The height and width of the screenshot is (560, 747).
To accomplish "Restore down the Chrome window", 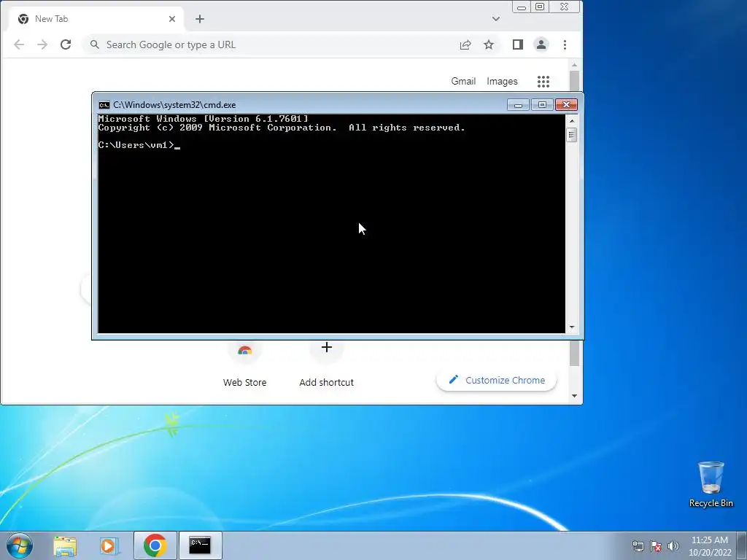I will 540,7.
